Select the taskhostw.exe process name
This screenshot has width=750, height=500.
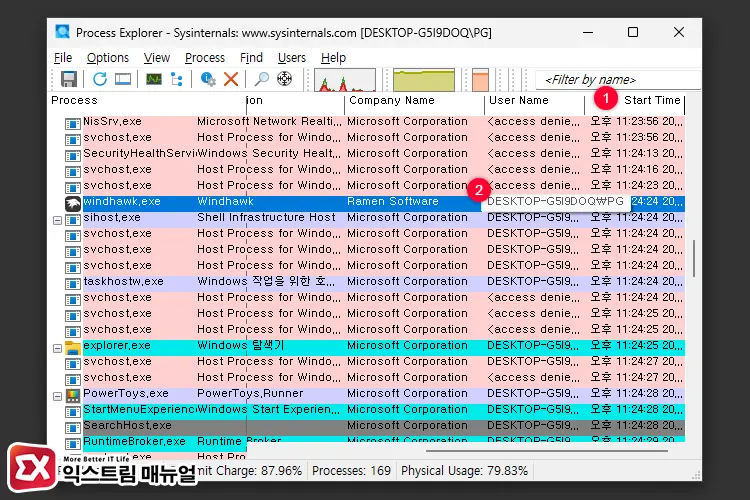click(123, 281)
